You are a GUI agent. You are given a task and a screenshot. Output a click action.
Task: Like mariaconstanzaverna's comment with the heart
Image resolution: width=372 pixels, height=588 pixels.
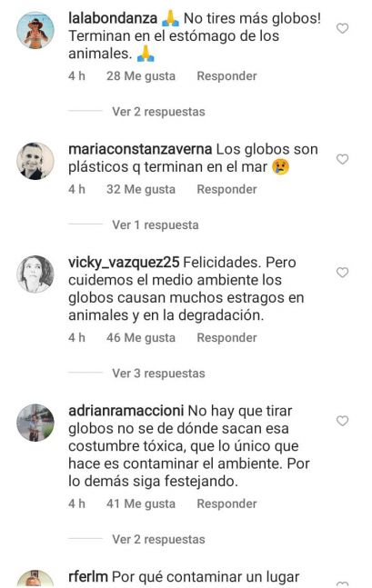coord(342,159)
